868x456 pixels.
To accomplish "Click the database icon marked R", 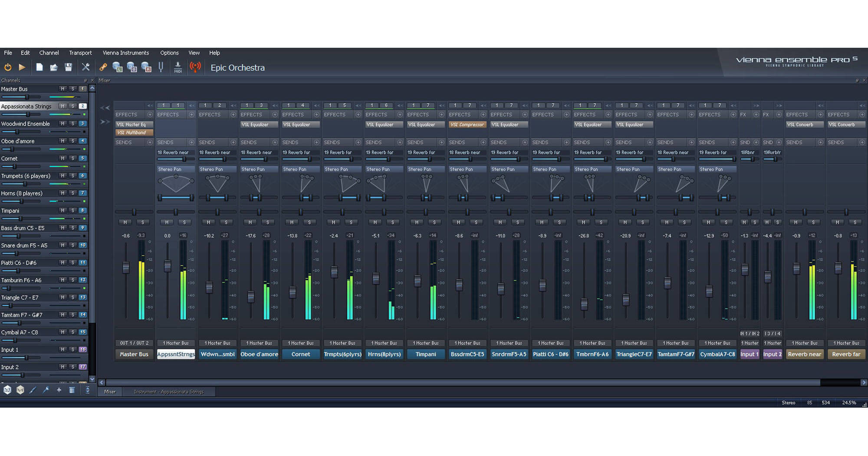I will click(x=146, y=67).
